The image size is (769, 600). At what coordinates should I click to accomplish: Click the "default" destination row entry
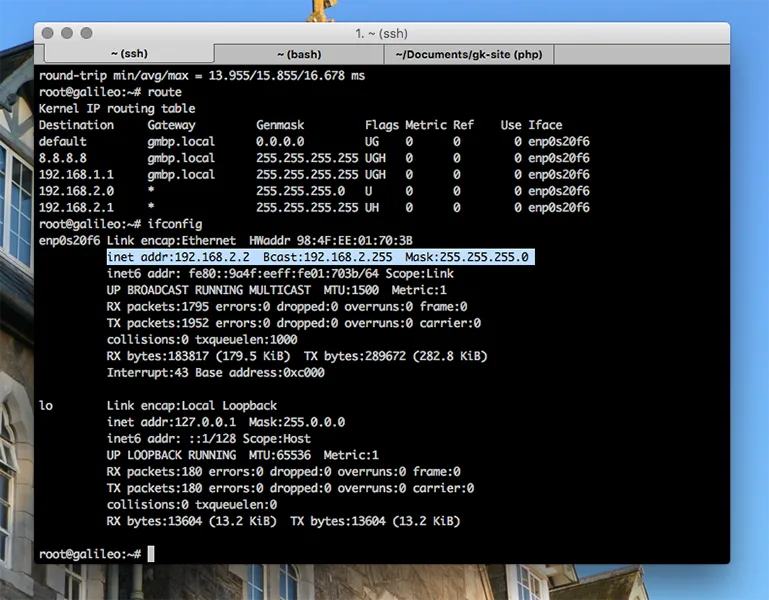click(63, 142)
